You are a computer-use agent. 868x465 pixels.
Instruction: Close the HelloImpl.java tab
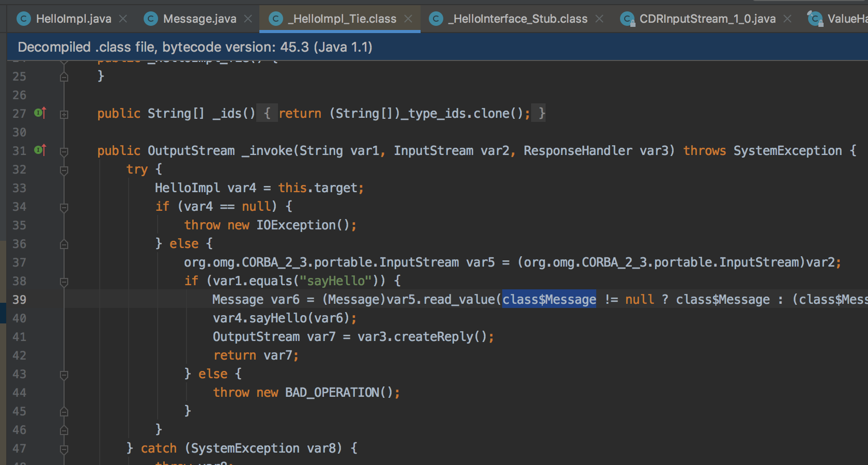(123, 19)
